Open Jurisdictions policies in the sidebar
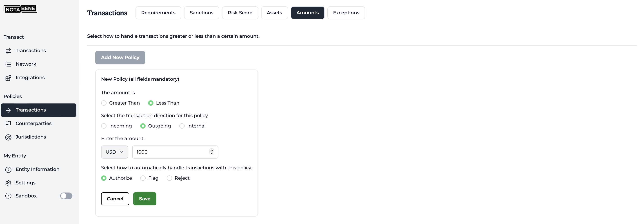 pyautogui.click(x=38, y=137)
